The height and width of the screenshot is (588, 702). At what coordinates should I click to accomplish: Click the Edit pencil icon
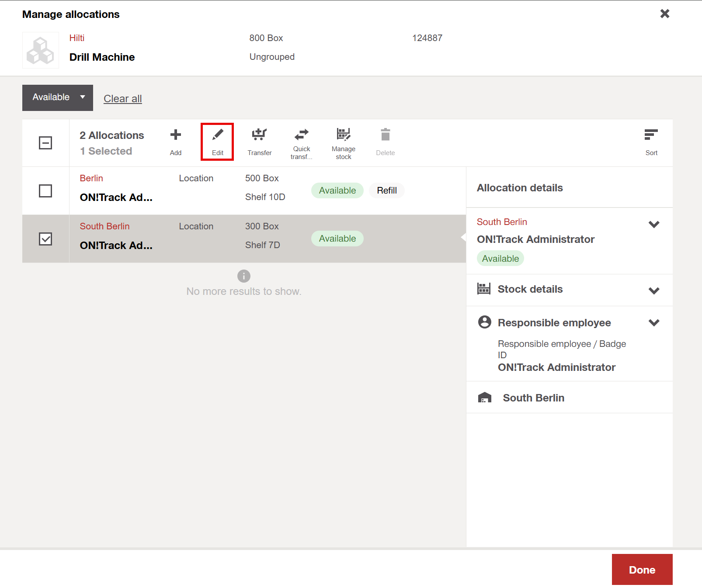(217, 135)
